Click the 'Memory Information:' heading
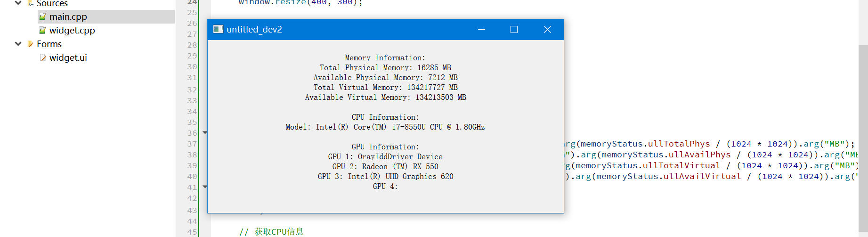This screenshot has height=237, width=868. 385,57
